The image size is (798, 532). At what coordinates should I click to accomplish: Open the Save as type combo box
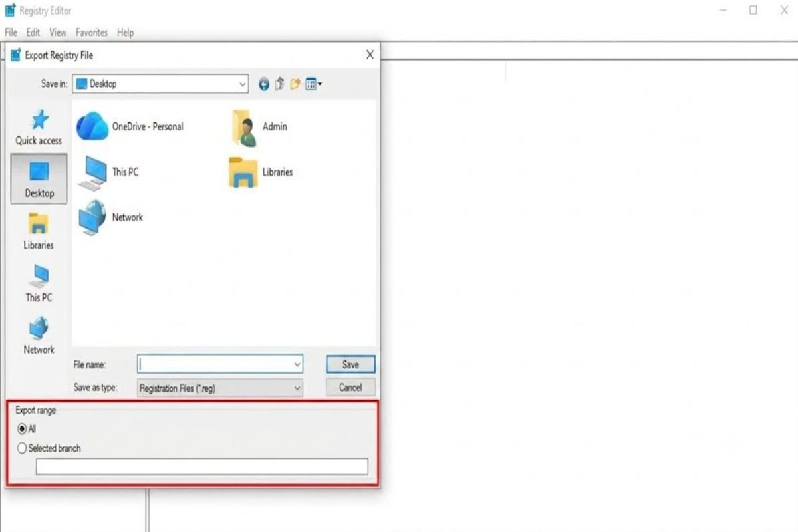(x=220, y=388)
